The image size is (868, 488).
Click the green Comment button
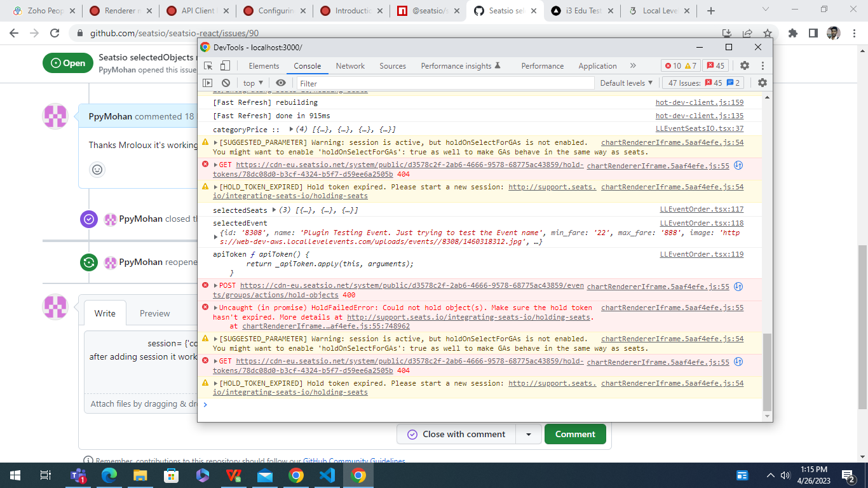coord(575,434)
